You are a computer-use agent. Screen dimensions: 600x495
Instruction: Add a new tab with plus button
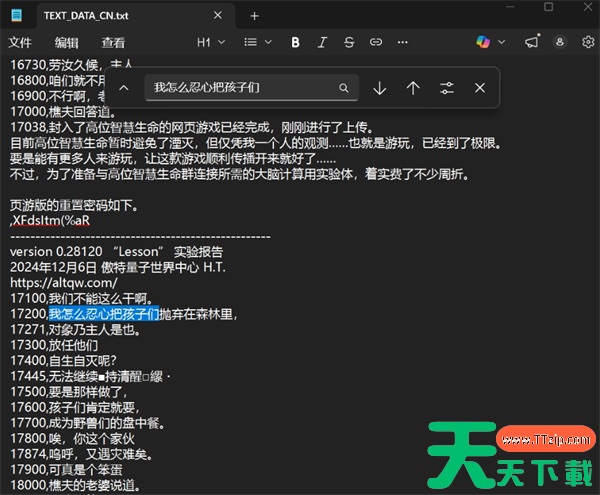[x=254, y=16]
